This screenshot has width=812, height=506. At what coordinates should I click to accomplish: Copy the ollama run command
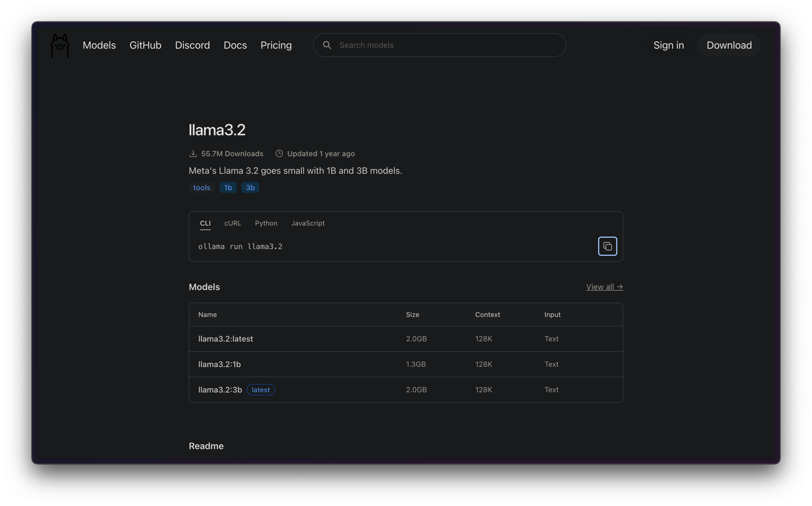click(607, 246)
